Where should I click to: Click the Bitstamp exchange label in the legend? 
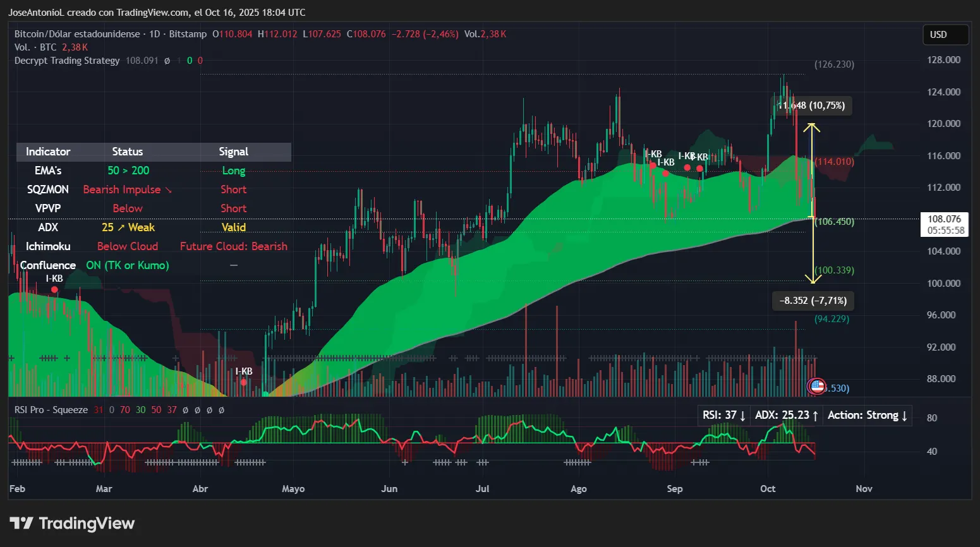pyautogui.click(x=188, y=33)
